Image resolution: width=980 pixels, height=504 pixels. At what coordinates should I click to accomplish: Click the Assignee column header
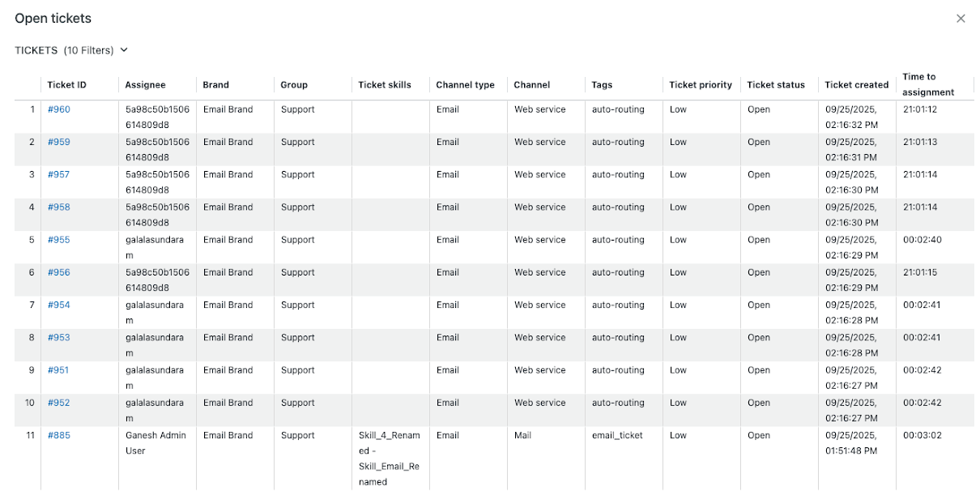[145, 85]
